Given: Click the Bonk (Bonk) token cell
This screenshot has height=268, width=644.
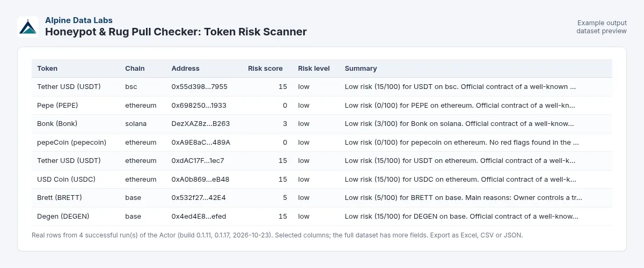Looking at the screenshot, I should pyautogui.click(x=57, y=124).
